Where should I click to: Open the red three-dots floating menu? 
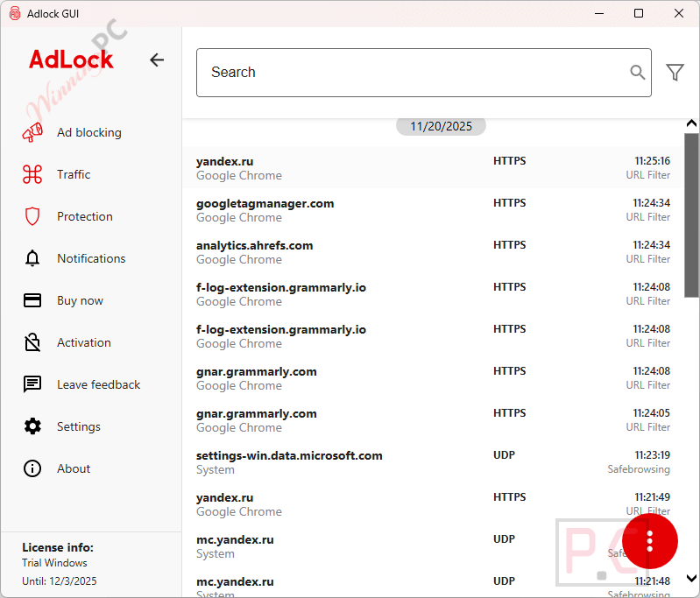649,541
